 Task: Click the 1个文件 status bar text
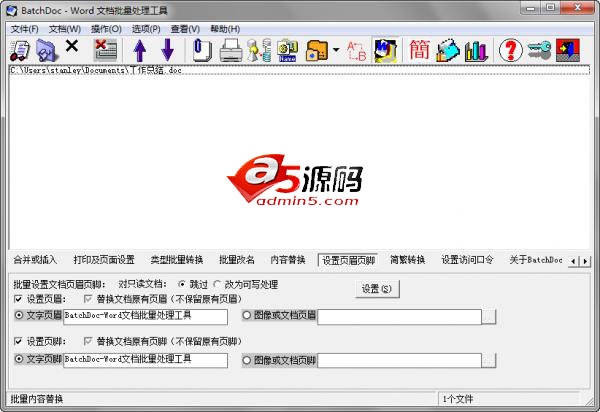(458, 399)
